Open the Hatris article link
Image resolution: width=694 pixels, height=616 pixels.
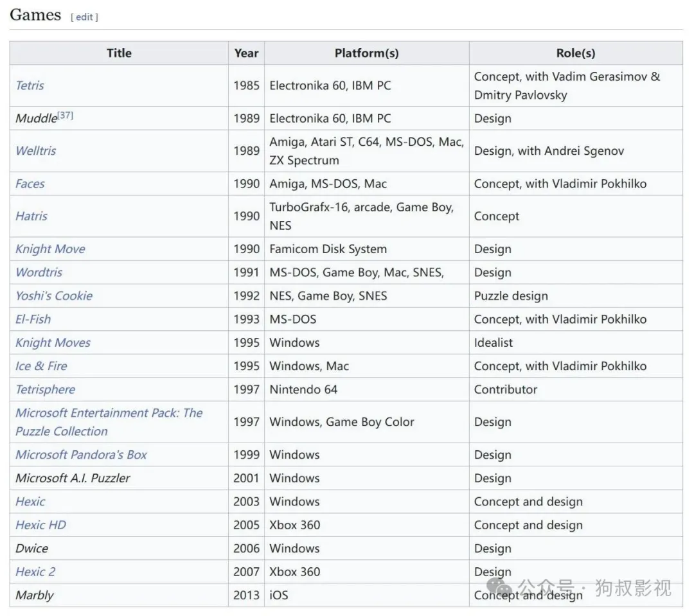[x=31, y=216]
